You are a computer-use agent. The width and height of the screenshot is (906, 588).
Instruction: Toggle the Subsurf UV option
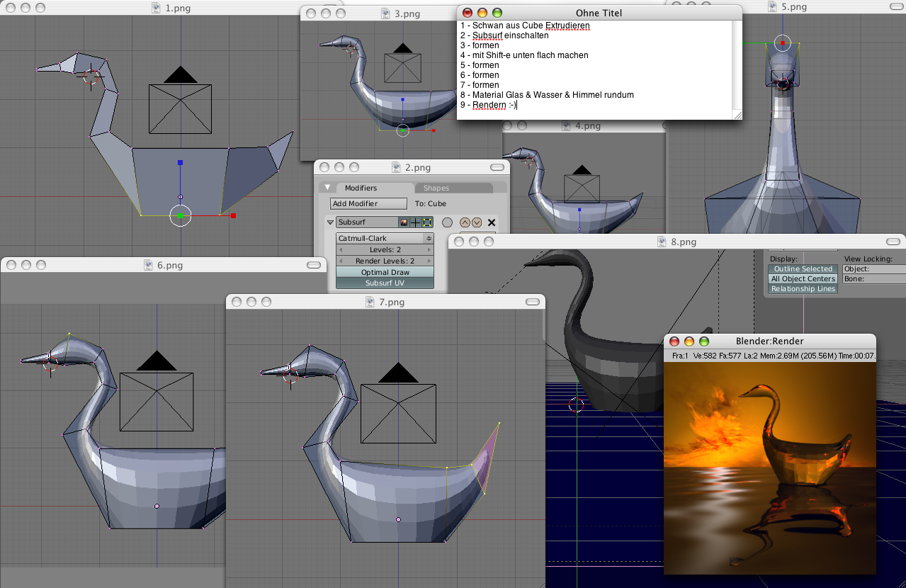[385, 283]
